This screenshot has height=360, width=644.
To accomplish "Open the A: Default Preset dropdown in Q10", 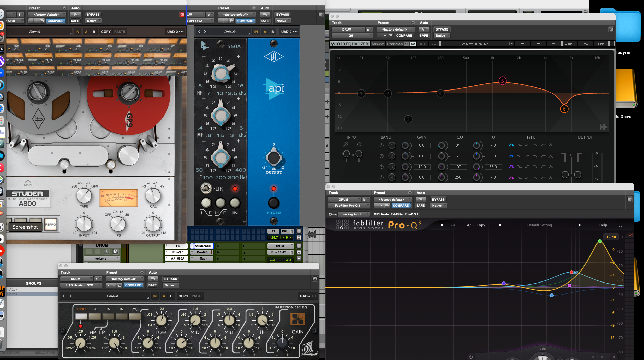I will [477, 44].
